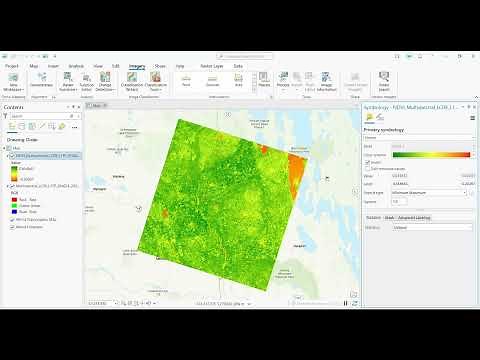The image size is (480, 360).
Task: Pause map drawing
Action: 346,303
